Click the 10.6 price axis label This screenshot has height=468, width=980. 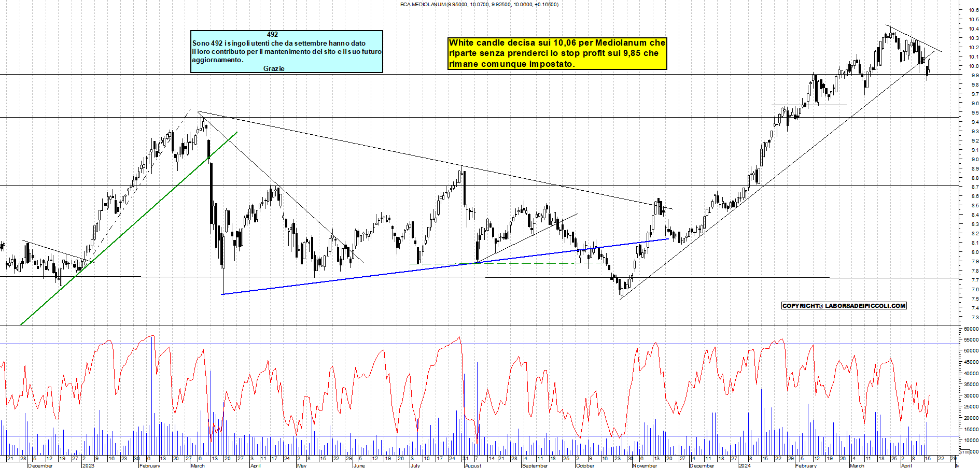[x=973, y=10]
